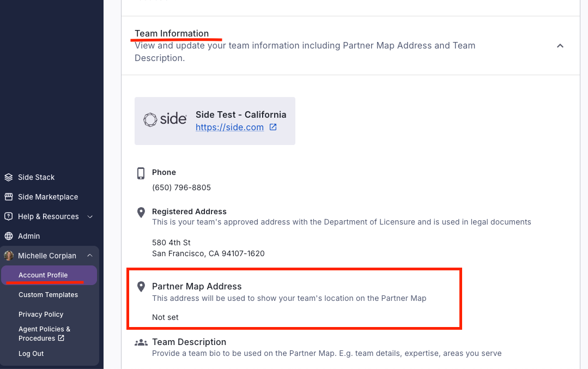Open Agent Policies & Procedures
The image size is (588, 369).
pyautogui.click(x=44, y=334)
